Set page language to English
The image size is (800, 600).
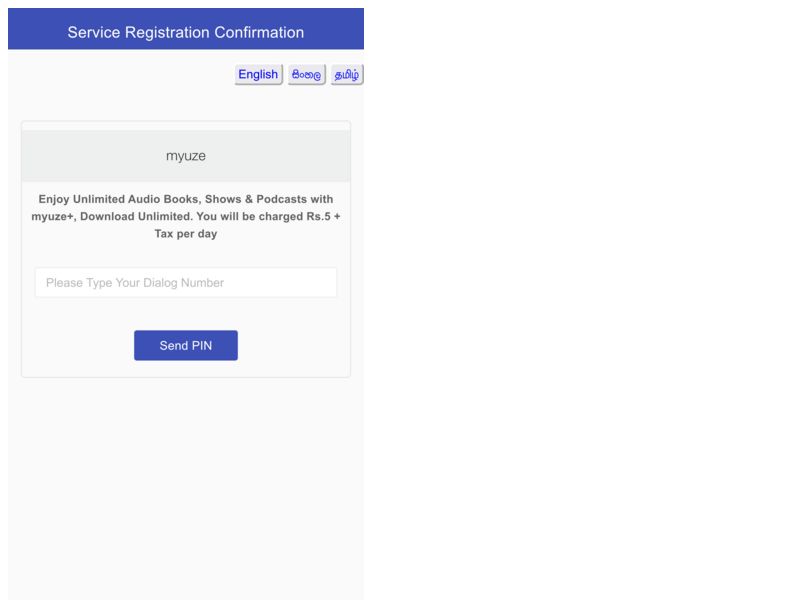[x=258, y=75]
